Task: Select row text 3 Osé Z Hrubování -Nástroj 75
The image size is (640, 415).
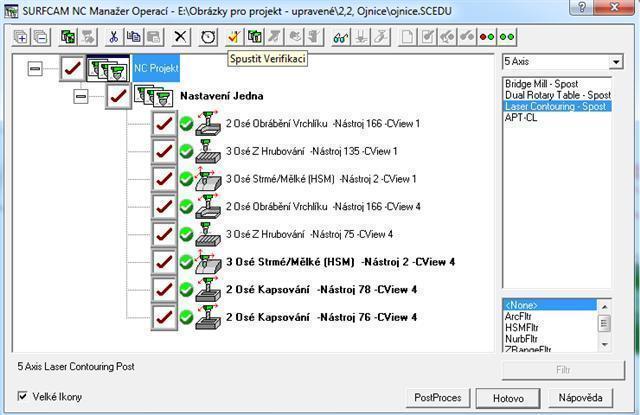Action: pyautogui.click(x=309, y=234)
